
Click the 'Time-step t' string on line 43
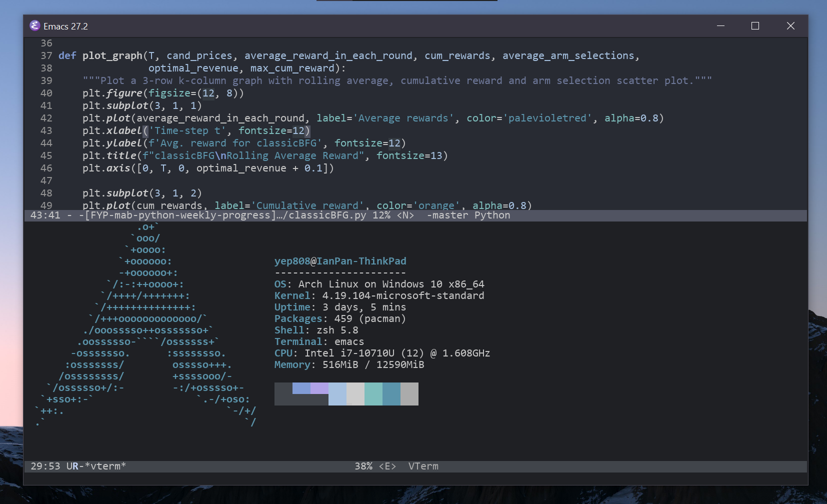(x=187, y=130)
